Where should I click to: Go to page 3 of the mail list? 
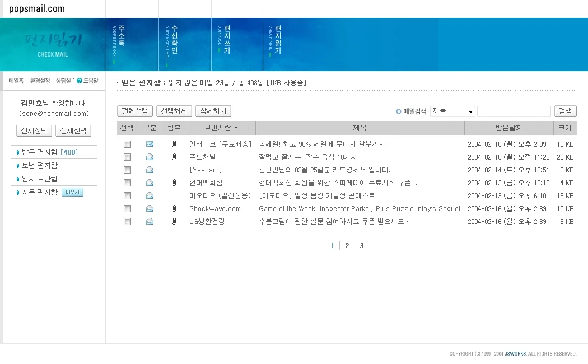[x=362, y=245]
